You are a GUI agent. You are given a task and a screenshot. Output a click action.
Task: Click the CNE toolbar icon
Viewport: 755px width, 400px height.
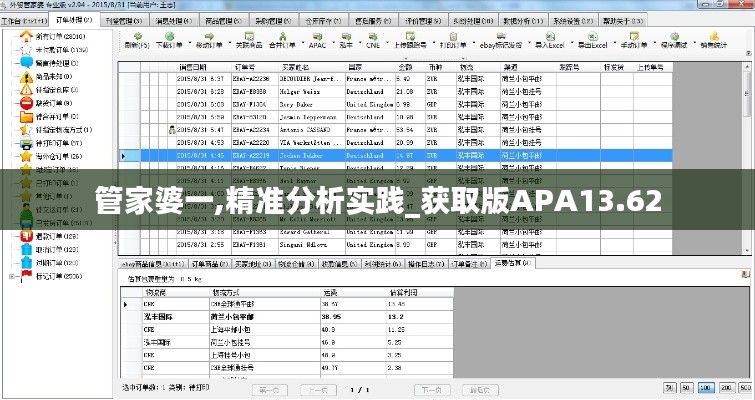[x=373, y=37]
